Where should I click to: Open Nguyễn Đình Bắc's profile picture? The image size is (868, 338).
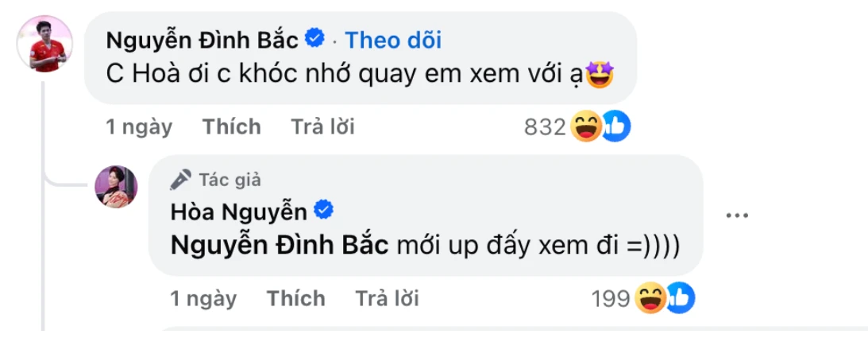(x=45, y=44)
